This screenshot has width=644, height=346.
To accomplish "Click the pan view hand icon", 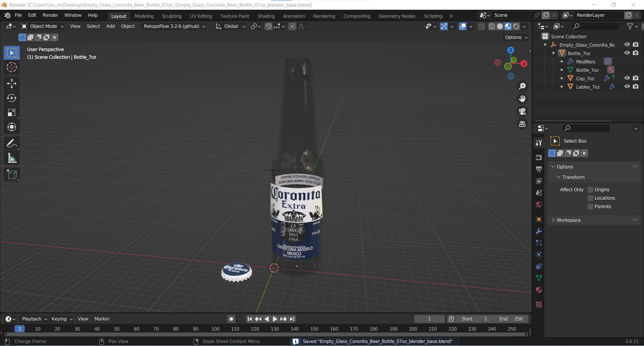I will point(522,99).
